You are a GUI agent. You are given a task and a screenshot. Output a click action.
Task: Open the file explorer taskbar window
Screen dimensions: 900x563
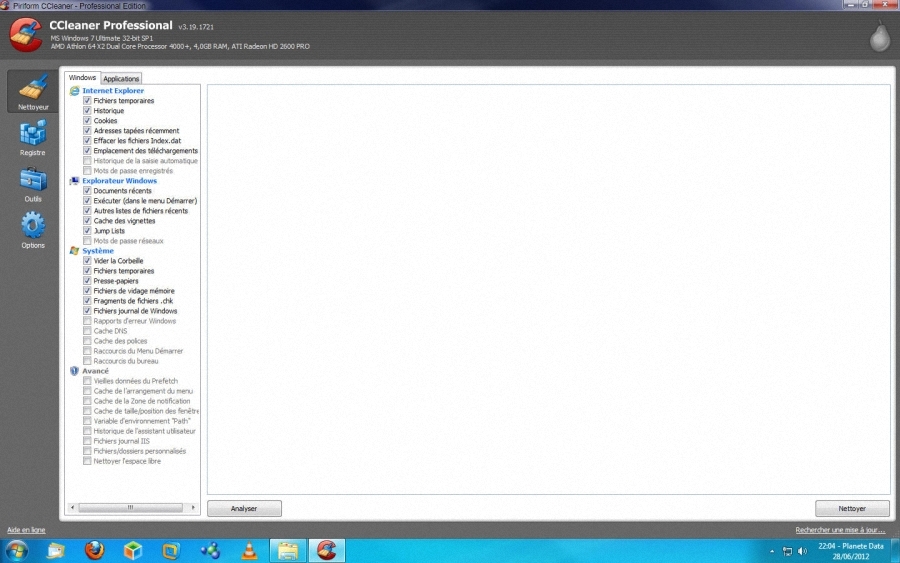[288, 551]
